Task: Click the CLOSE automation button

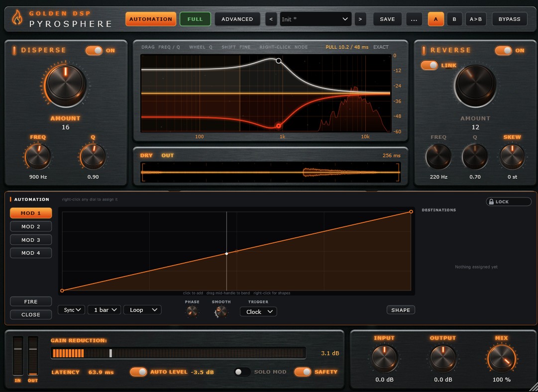Action: point(31,314)
